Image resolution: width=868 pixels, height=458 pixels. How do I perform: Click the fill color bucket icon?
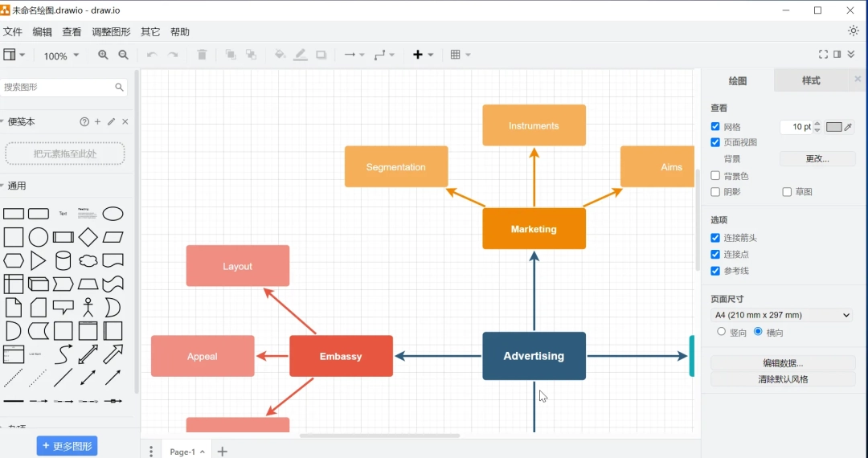[280, 55]
